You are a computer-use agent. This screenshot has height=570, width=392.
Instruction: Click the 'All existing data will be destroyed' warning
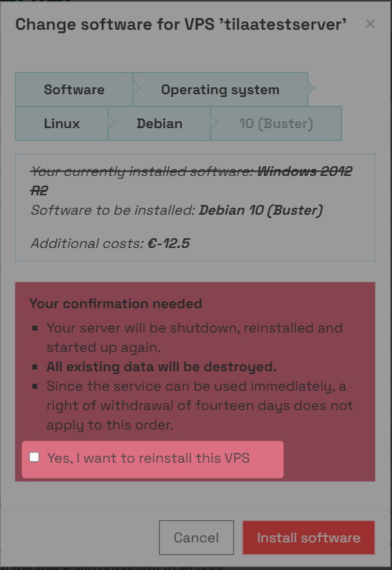[x=161, y=367]
